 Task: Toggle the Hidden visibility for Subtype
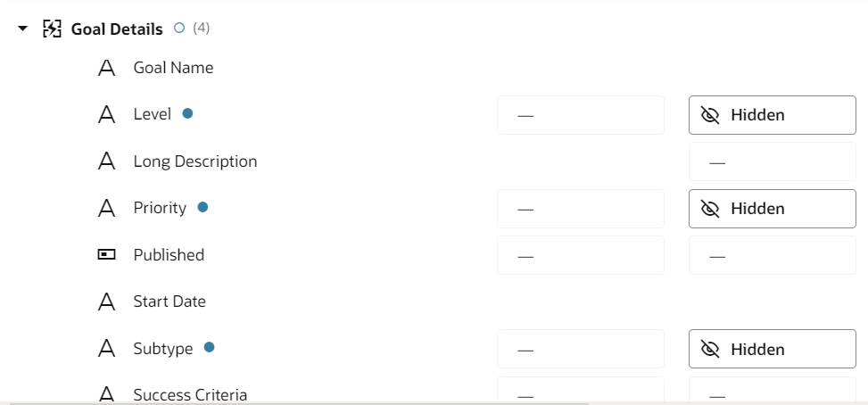[x=773, y=349]
